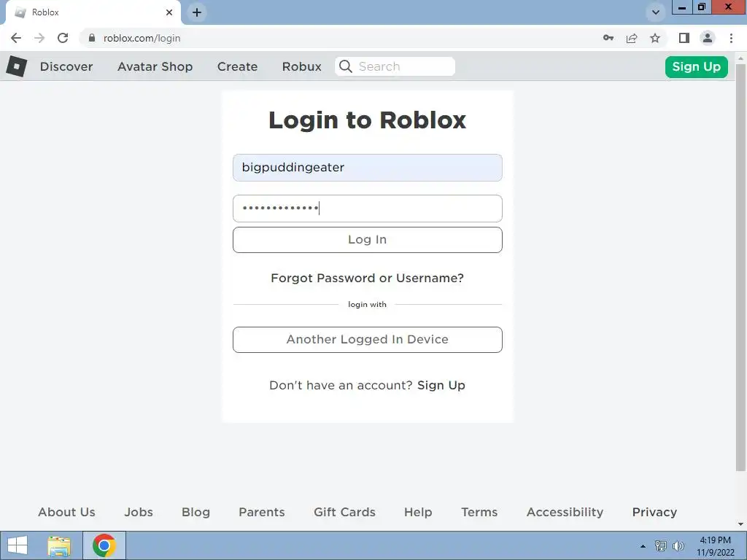Open the tab search chevron

pos(656,12)
